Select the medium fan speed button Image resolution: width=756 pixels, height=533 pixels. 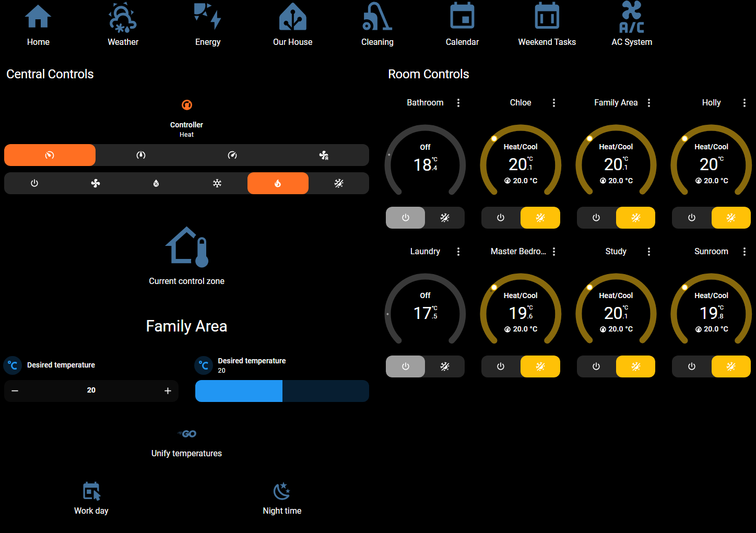pos(141,155)
